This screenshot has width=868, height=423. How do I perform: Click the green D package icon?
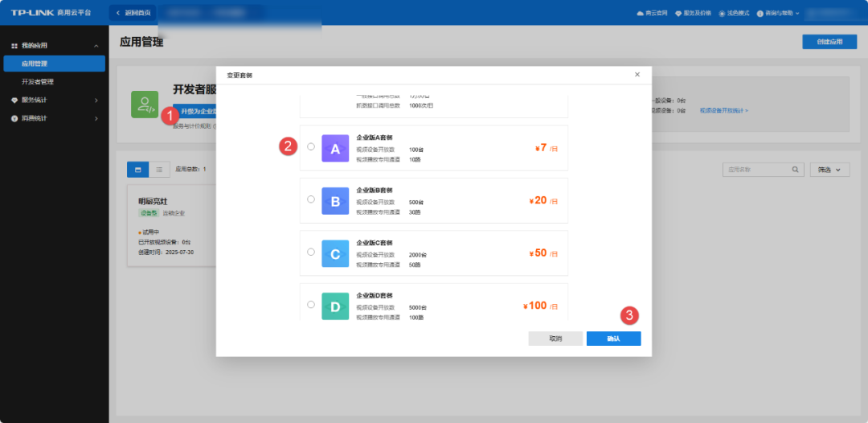click(335, 306)
